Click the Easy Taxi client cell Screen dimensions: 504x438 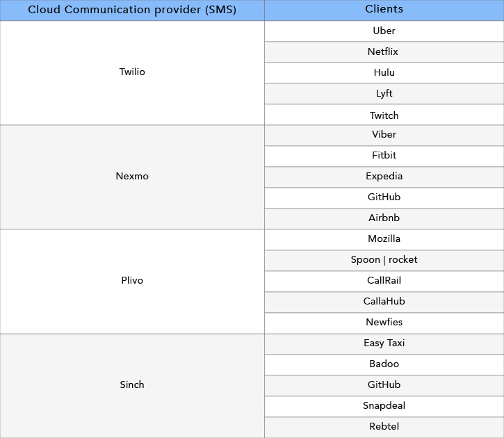click(384, 344)
